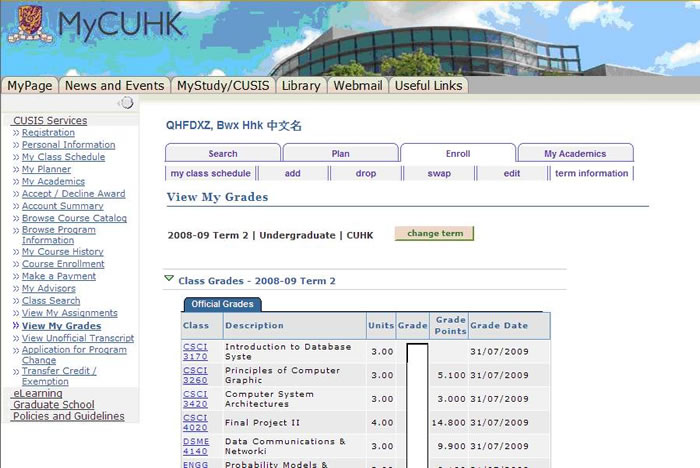Open Browse Program Information link
The width and height of the screenshot is (700, 468).
(58, 235)
